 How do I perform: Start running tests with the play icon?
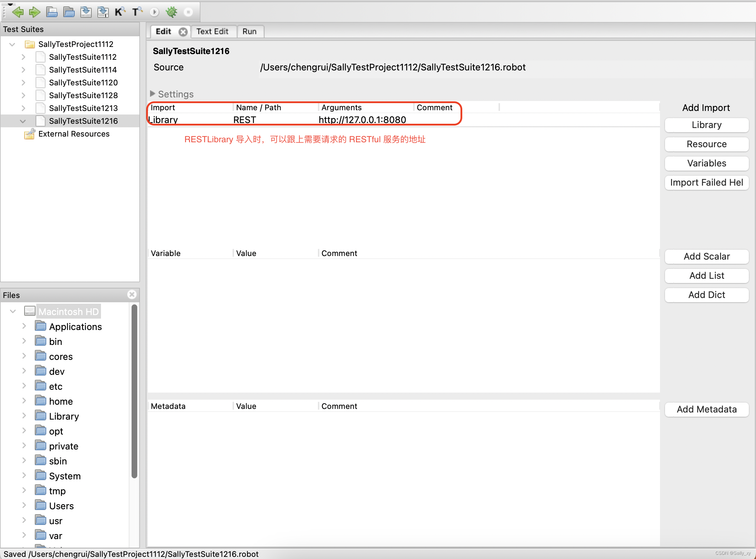coord(154,12)
